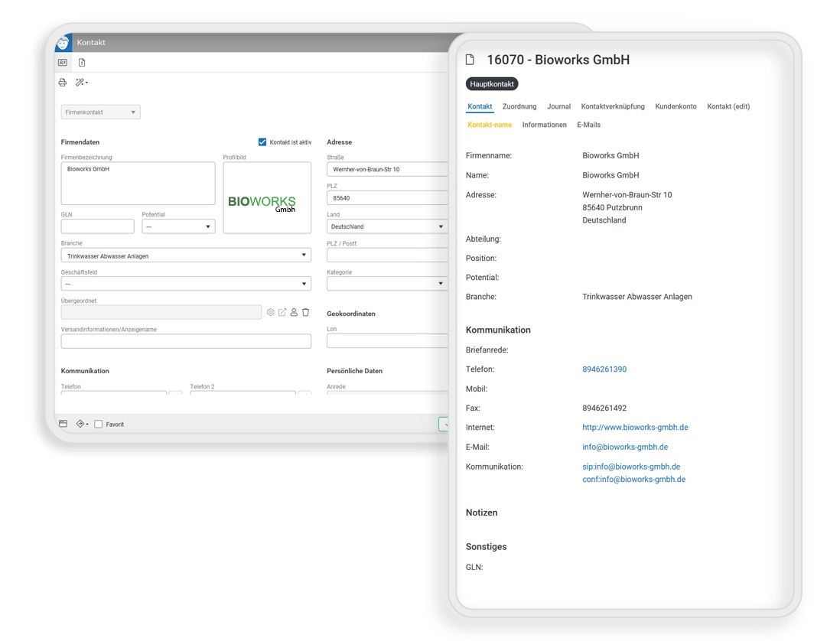Screen dimensions: 840x641
Task: Open the contact card view icon
Action: point(63,63)
